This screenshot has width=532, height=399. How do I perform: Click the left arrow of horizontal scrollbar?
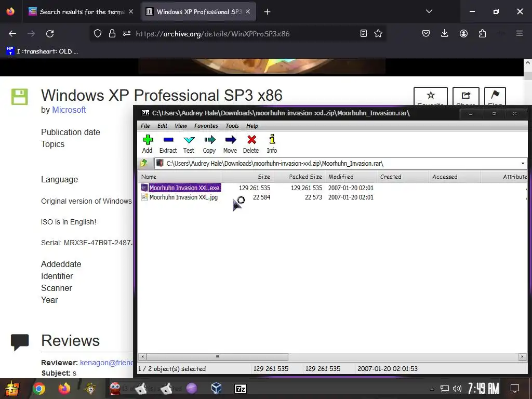click(142, 356)
